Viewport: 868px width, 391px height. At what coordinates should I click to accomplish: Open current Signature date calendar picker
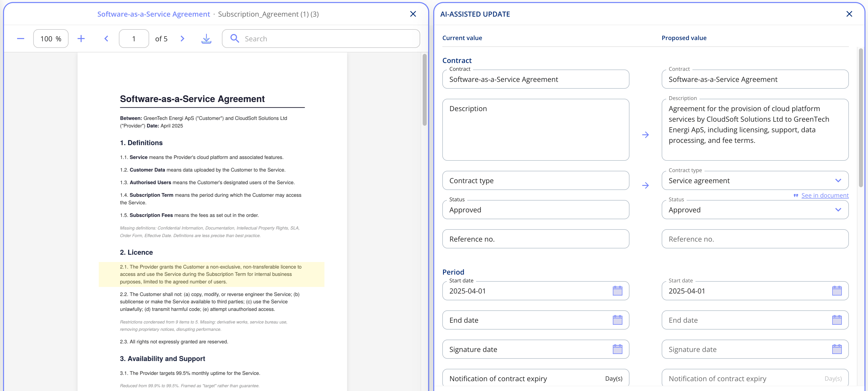tap(617, 349)
